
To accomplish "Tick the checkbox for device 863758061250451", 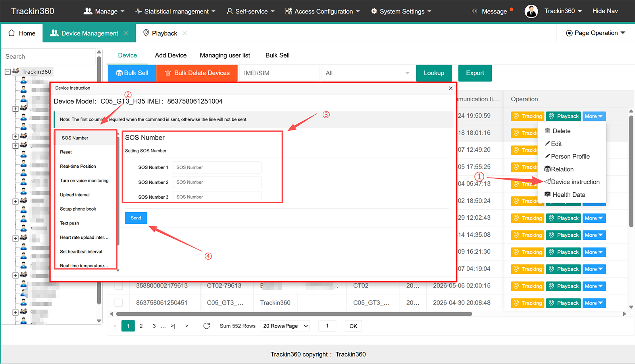I will (119, 303).
